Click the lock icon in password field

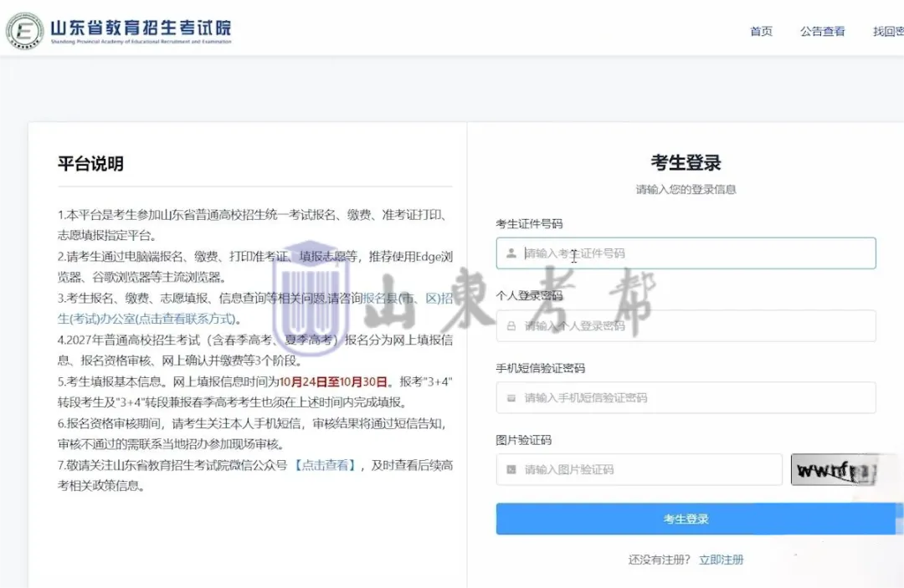(x=511, y=326)
